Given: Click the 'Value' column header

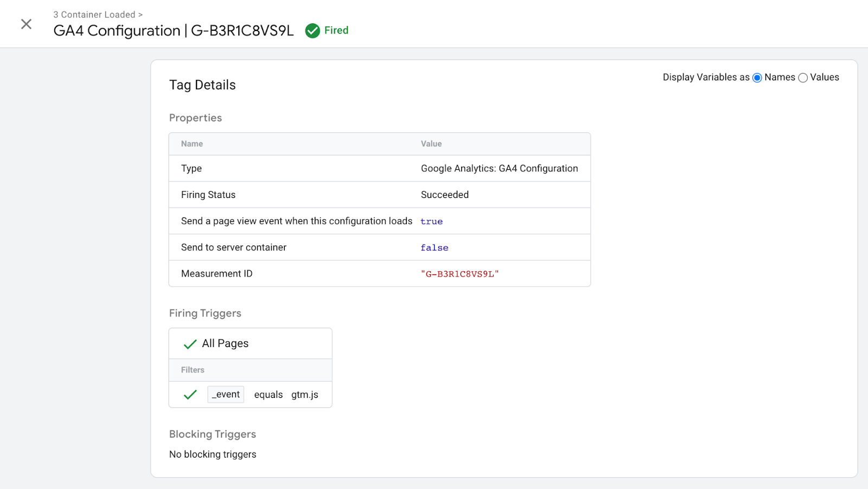Looking at the screenshot, I should pyautogui.click(x=431, y=144).
